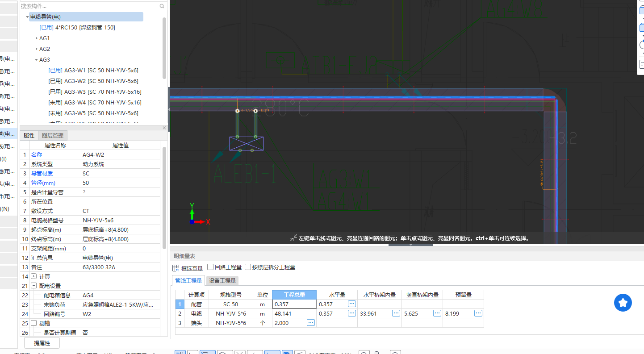Select tree item AG3-W3 SC 70 NH-YJV-5x16

[x=95, y=92]
